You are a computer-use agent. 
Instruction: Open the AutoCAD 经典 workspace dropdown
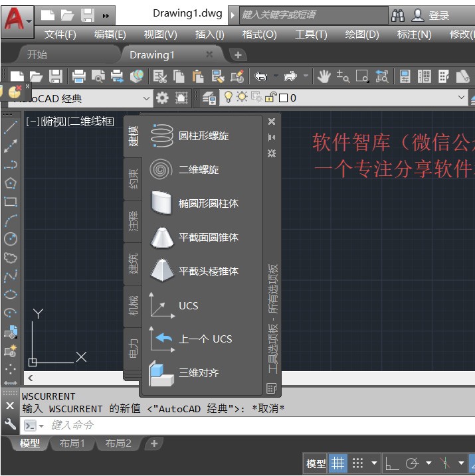click(x=147, y=98)
